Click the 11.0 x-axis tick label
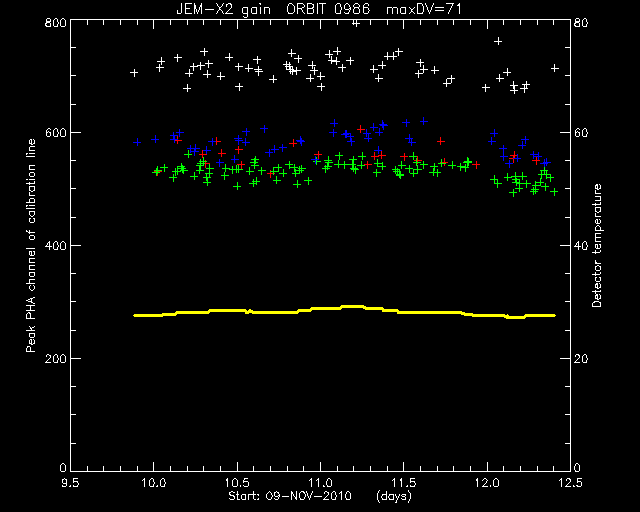 (x=320, y=483)
